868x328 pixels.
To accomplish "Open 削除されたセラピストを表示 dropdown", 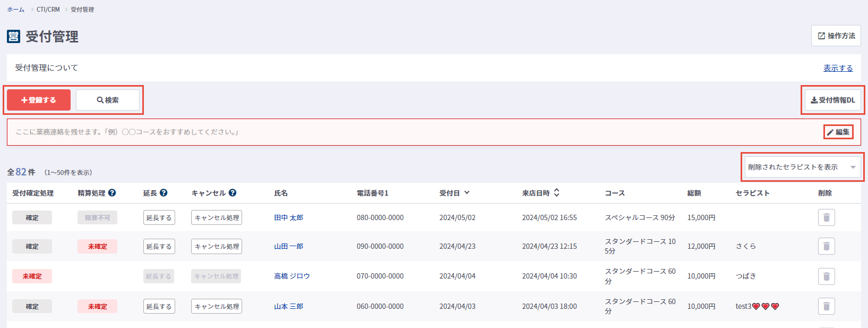I will pos(802,167).
